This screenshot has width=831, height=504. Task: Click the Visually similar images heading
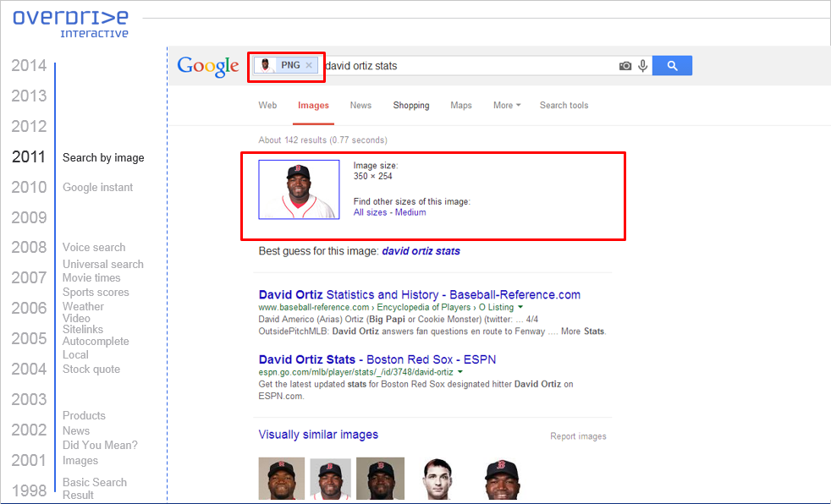pyautogui.click(x=318, y=435)
